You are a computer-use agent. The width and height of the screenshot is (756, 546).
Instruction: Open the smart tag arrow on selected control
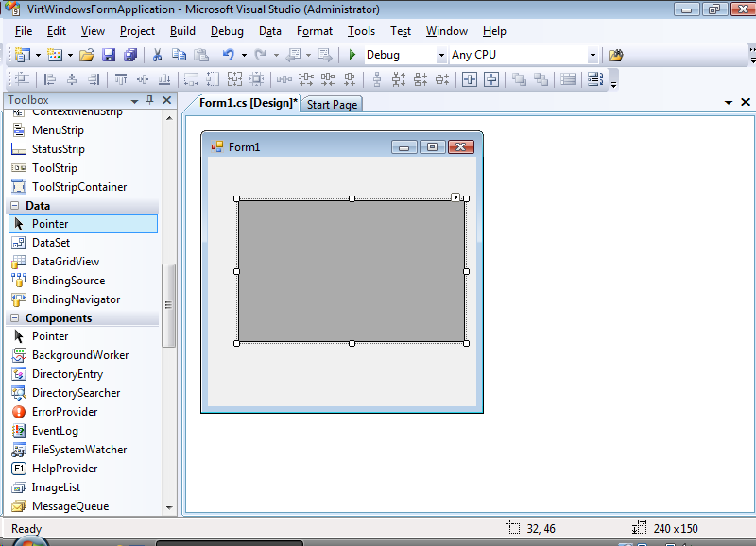tap(455, 197)
